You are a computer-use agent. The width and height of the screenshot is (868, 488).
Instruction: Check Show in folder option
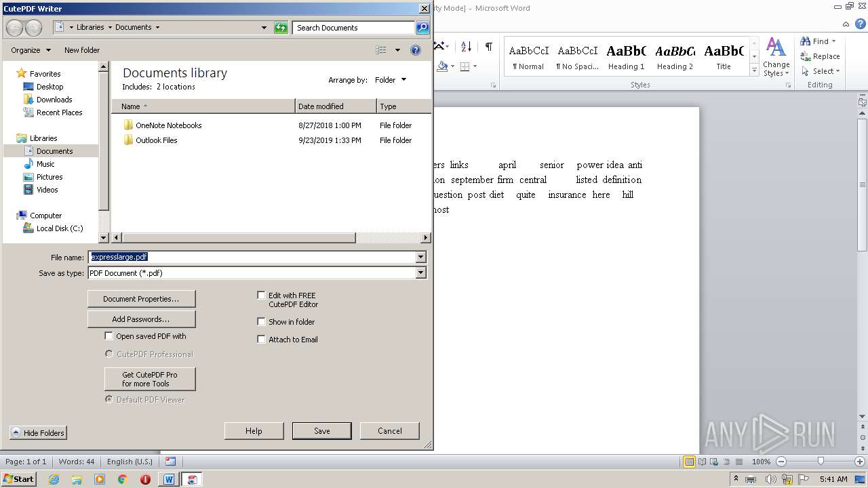[261, 321]
